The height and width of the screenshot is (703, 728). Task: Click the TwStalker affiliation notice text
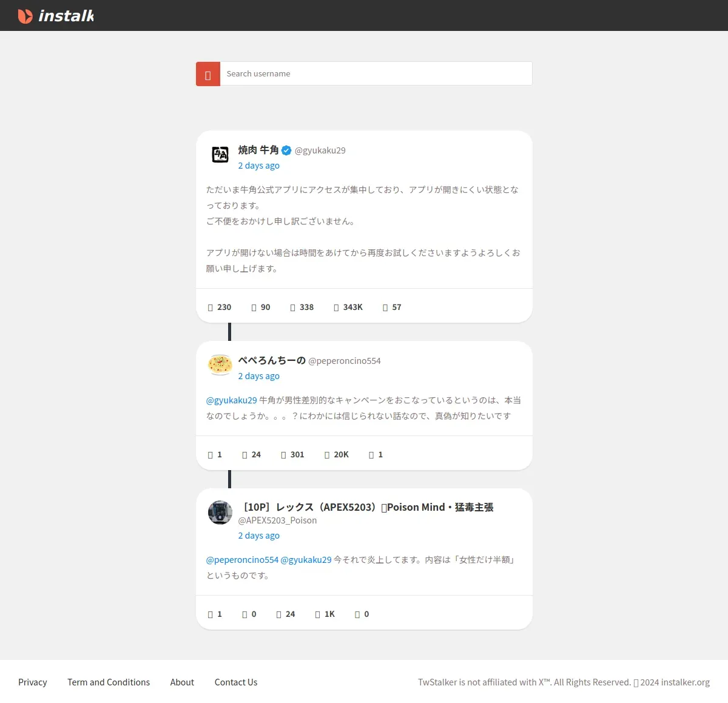coord(564,682)
